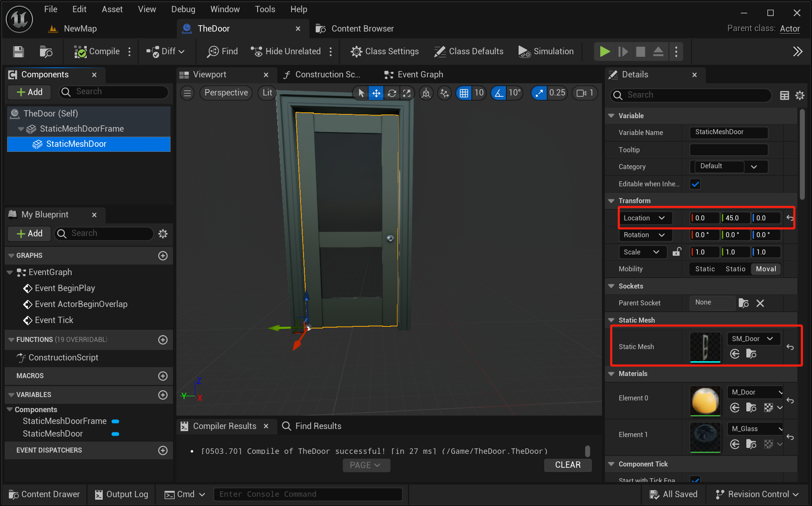Toggle Editable when Inherited checkbox
The image size is (812, 506).
[x=695, y=184]
